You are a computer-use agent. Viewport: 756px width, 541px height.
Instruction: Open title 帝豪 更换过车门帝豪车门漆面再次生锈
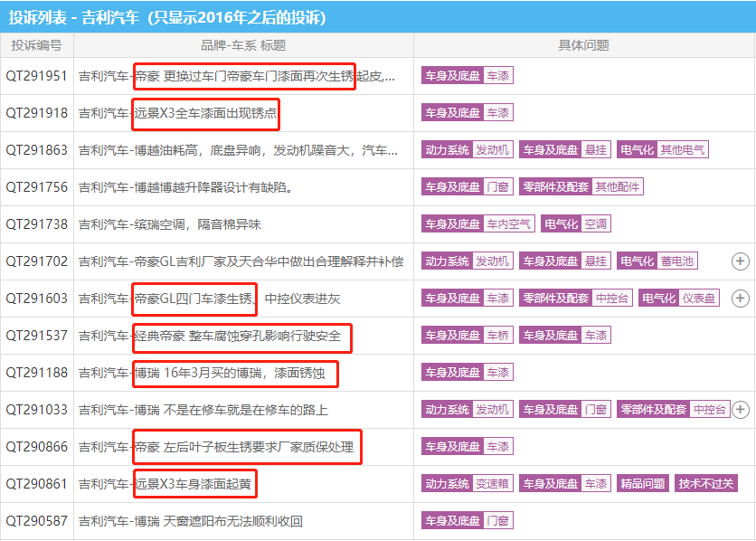tap(244, 76)
